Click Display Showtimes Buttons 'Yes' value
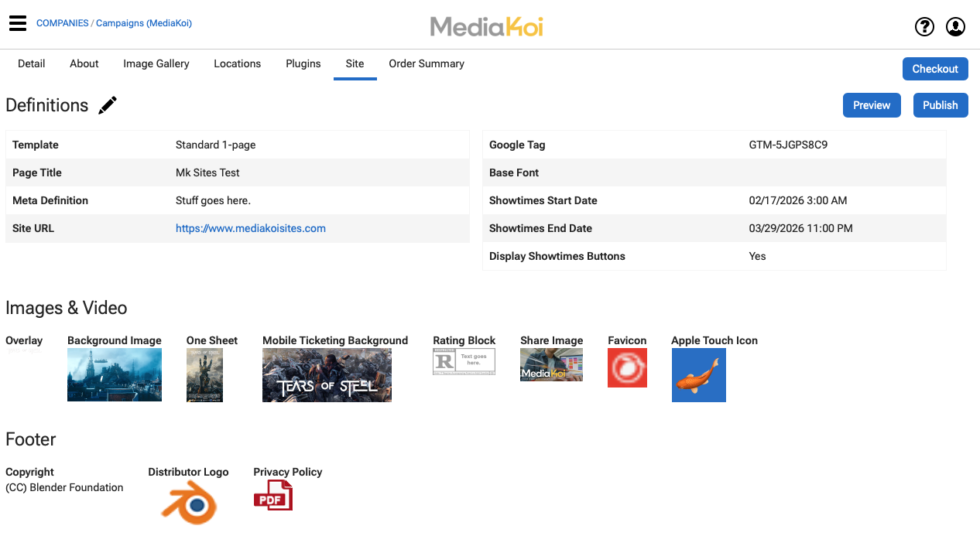The image size is (980, 536). (x=758, y=256)
